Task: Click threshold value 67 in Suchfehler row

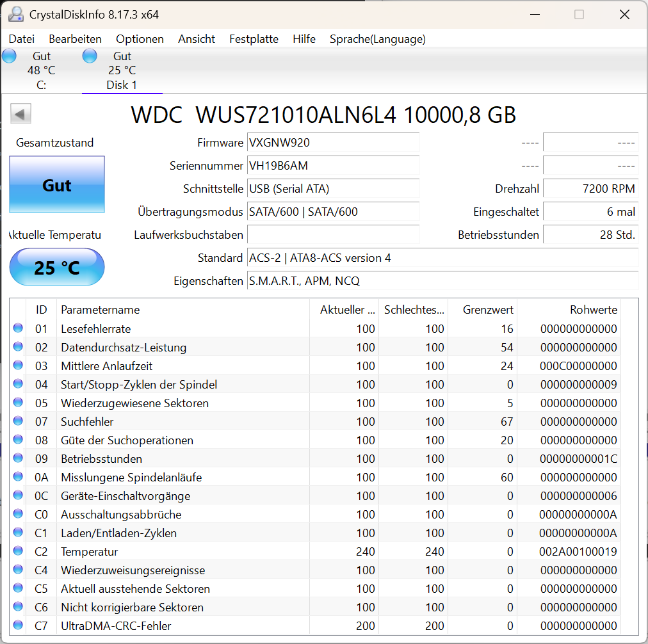Action: (506, 422)
